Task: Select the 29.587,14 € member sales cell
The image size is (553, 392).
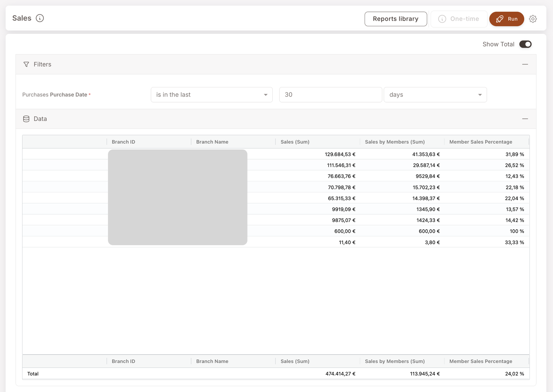Action: click(402, 165)
